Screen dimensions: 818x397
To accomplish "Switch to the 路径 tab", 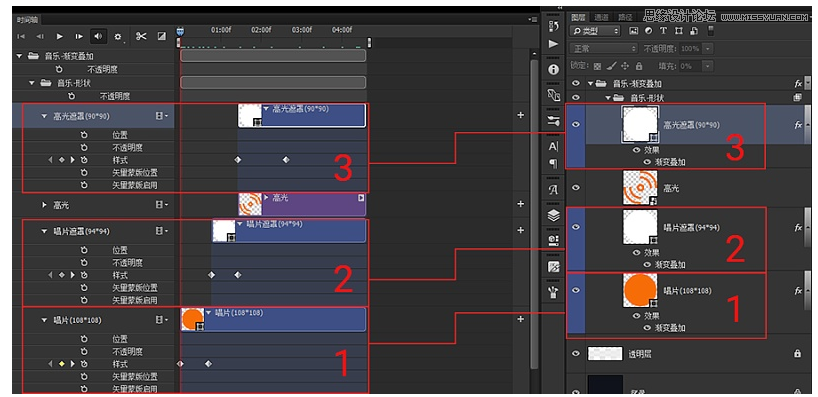I will [x=624, y=17].
